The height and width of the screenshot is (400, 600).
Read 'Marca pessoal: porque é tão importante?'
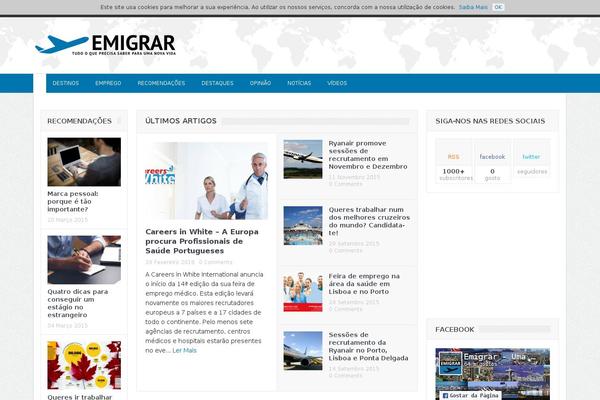coord(73,201)
